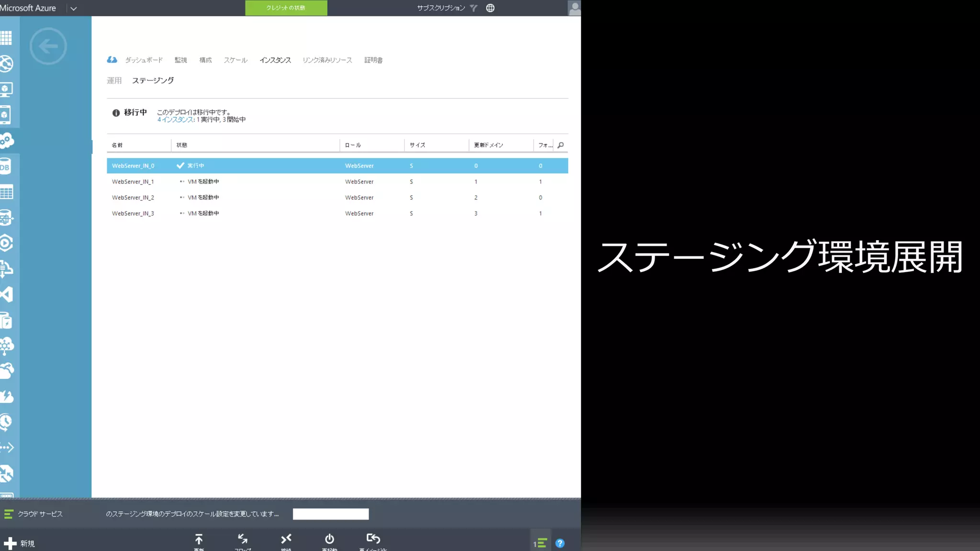
Task: Open the notifications list icon at the bottom right
Action: [541, 543]
